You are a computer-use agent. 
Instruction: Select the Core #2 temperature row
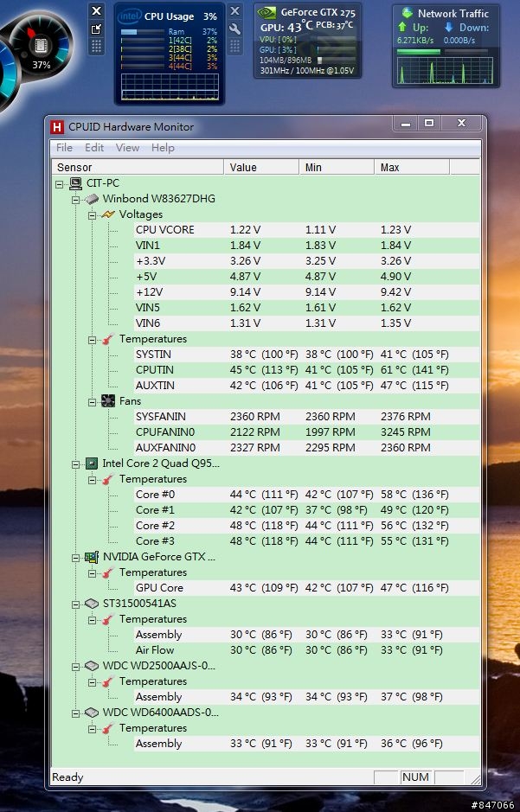click(x=306, y=526)
